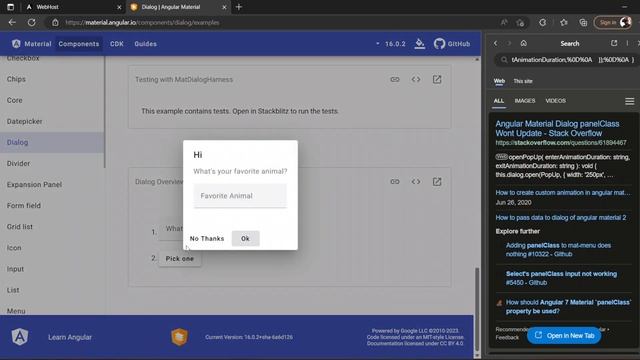Select Icon in the sidebar
The width and height of the screenshot is (640, 360).
pos(52,248)
